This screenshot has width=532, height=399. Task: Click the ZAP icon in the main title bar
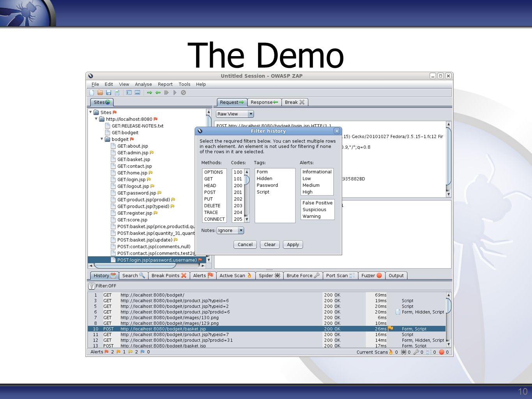pos(91,76)
